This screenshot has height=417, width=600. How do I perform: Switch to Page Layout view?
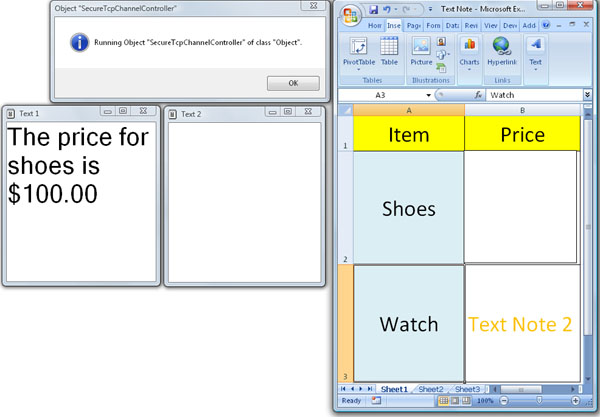click(x=452, y=401)
